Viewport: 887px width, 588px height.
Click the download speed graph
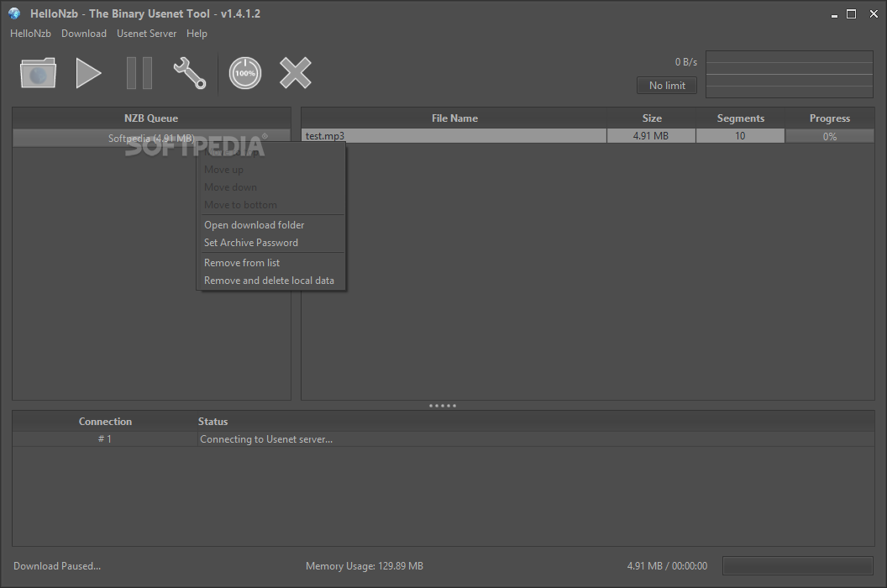pos(789,74)
